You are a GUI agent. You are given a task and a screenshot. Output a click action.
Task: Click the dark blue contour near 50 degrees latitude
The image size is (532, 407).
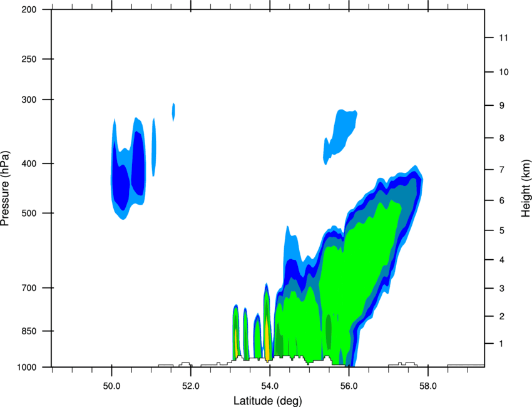(x=120, y=183)
